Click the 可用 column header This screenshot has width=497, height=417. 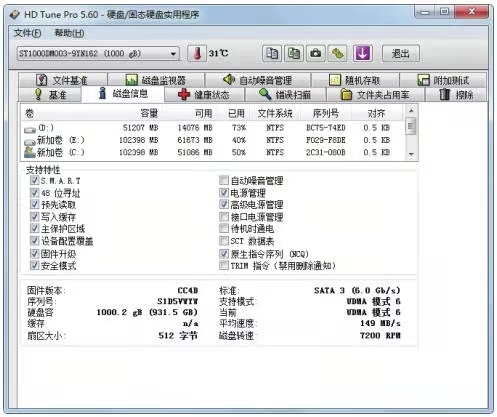point(203,113)
